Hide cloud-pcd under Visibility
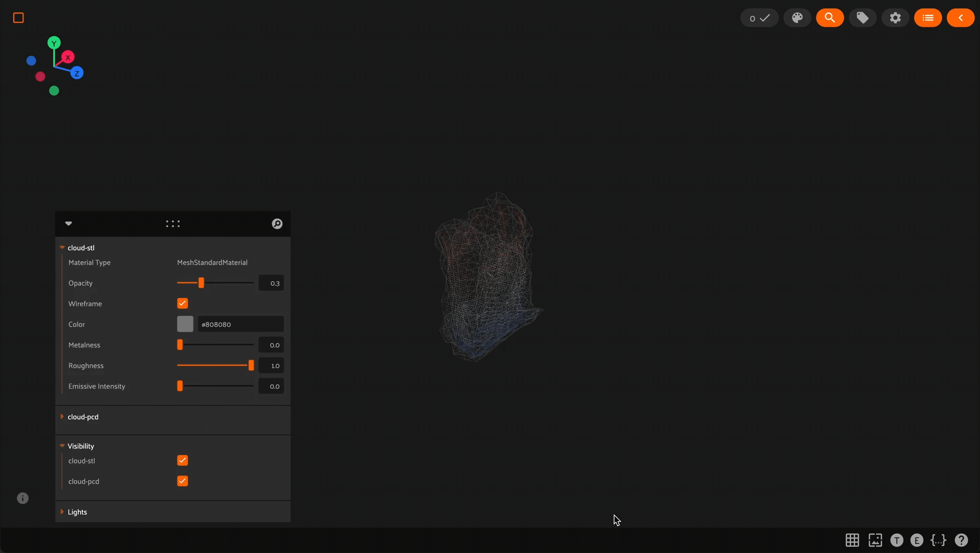The width and height of the screenshot is (980, 553). (182, 481)
